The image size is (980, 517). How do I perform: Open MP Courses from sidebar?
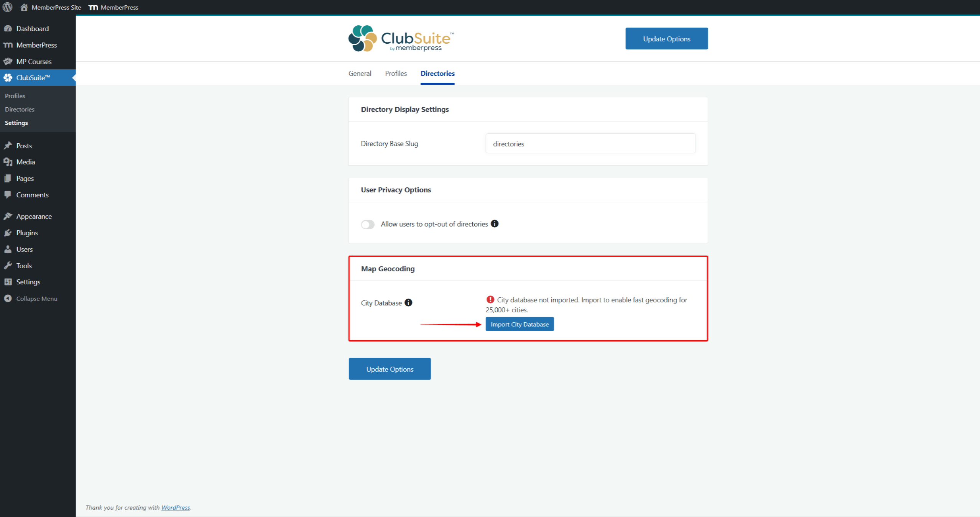click(x=34, y=61)
